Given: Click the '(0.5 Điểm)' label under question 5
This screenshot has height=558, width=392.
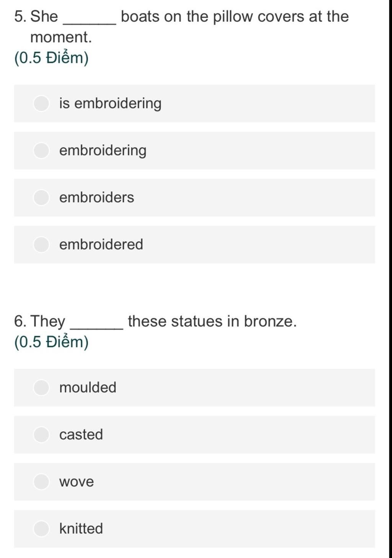Looking at the screenshot, I should click(x=51, y=58).
